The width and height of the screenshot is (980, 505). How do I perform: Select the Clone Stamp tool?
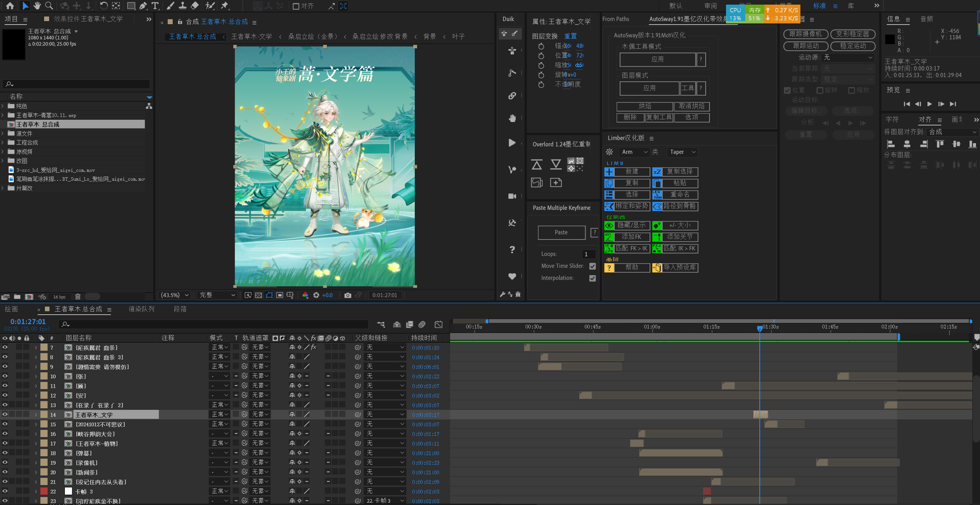(x=183, y=6)
